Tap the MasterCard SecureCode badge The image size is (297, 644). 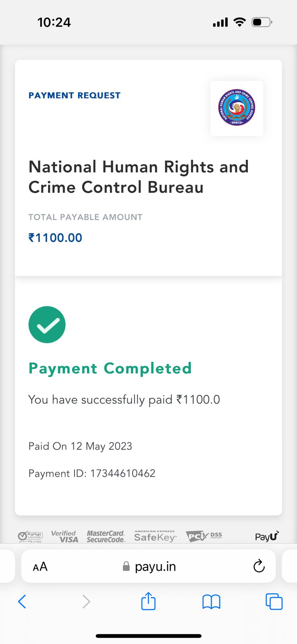(x=106, y=536)
